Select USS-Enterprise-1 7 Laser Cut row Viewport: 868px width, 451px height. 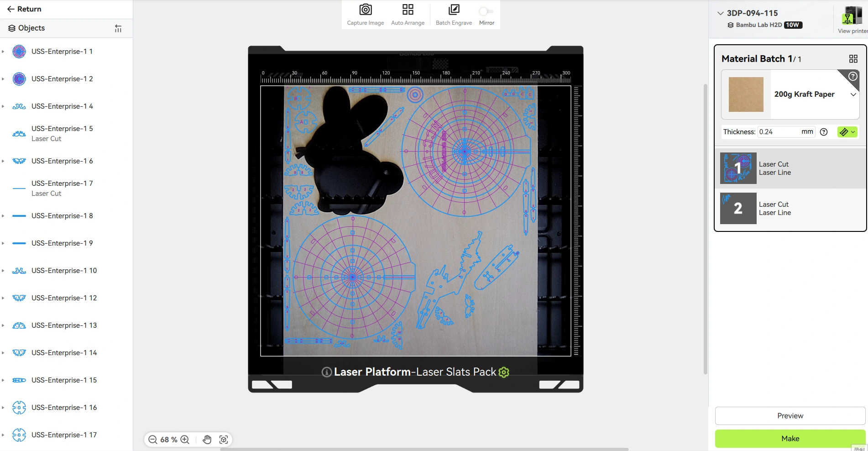click(x=67, y=189)
